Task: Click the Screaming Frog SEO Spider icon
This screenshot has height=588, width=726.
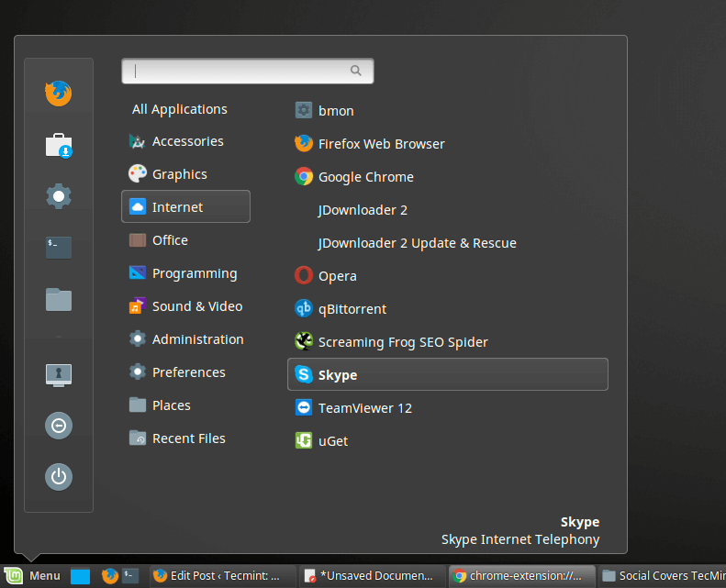Action: [x=304, y=341]
